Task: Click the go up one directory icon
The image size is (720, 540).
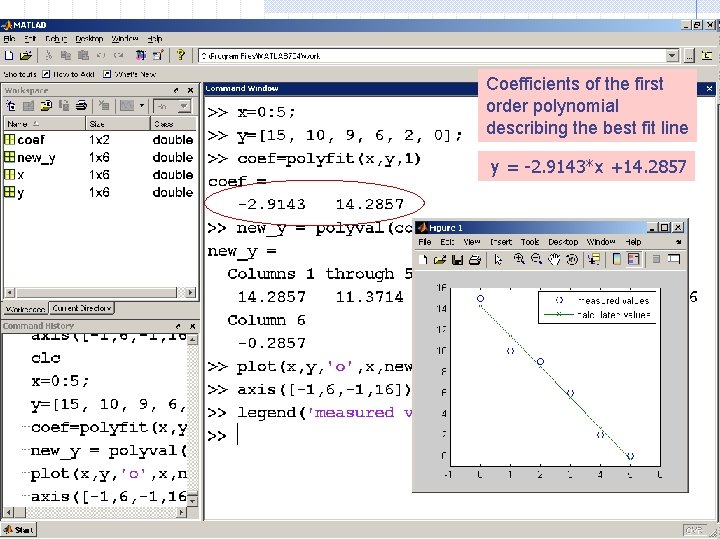Action: [x=707, y=56]
